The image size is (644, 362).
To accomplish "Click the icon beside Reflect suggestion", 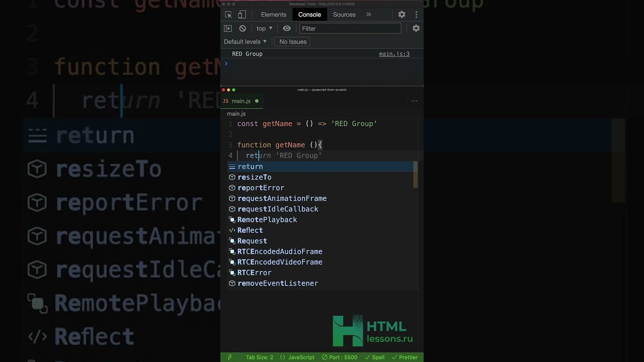I will click(232, 230).
